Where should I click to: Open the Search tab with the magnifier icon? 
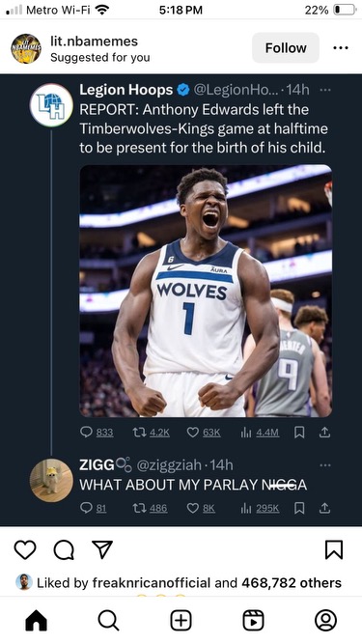[x=108, y=620]
